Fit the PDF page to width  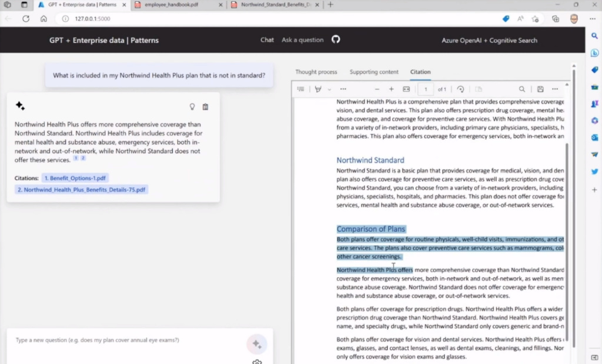[x=406, y=89]
